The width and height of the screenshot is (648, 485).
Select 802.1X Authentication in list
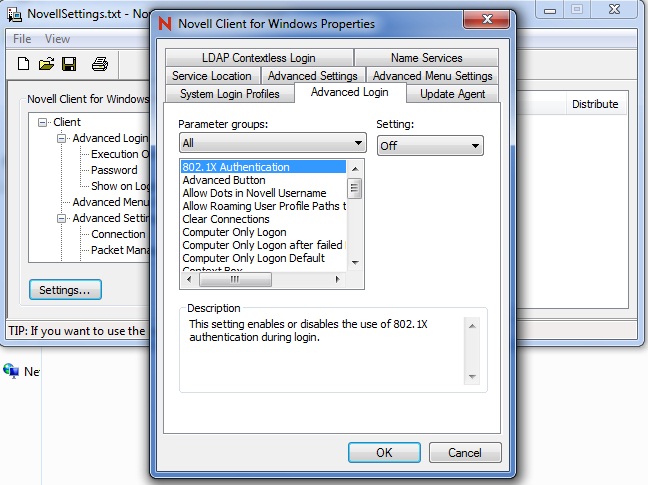pos(263,167)
